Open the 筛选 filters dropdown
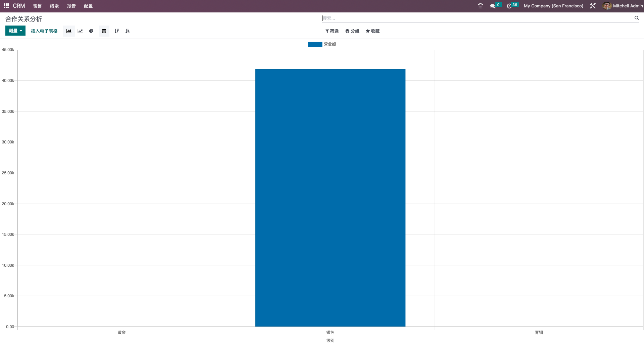644x344 pixels. click(332, 31)
